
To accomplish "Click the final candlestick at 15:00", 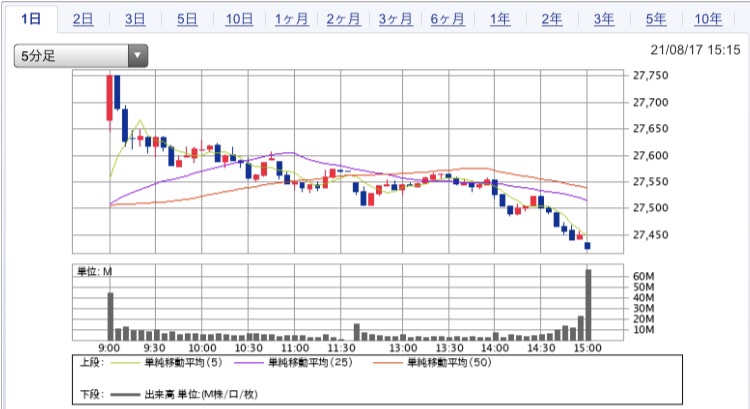I will pos(588,246).
